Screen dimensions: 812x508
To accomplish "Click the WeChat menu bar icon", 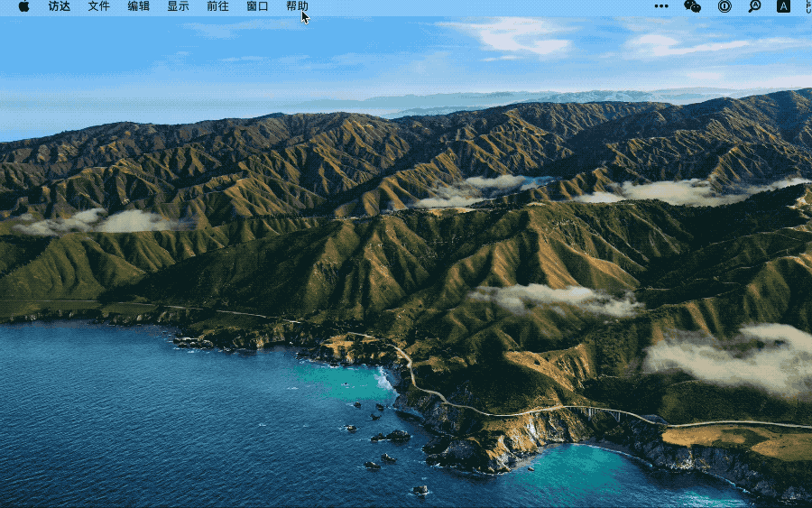I will [693, 6].
